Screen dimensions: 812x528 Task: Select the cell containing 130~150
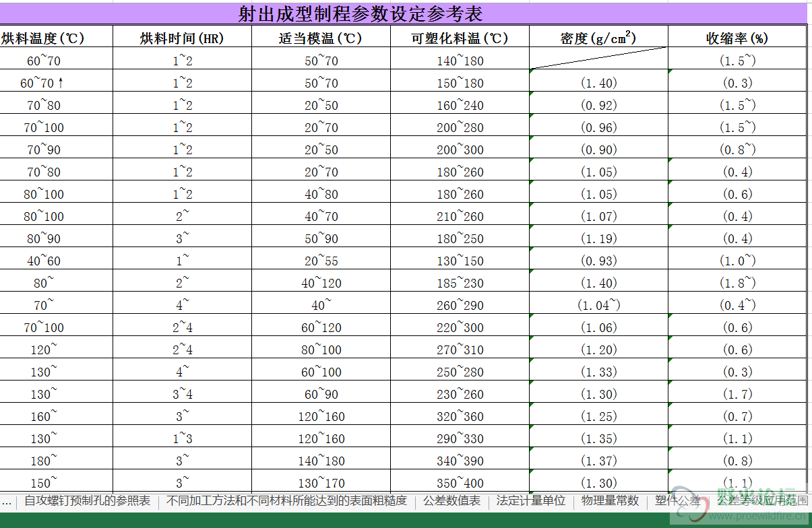point(460,259)
